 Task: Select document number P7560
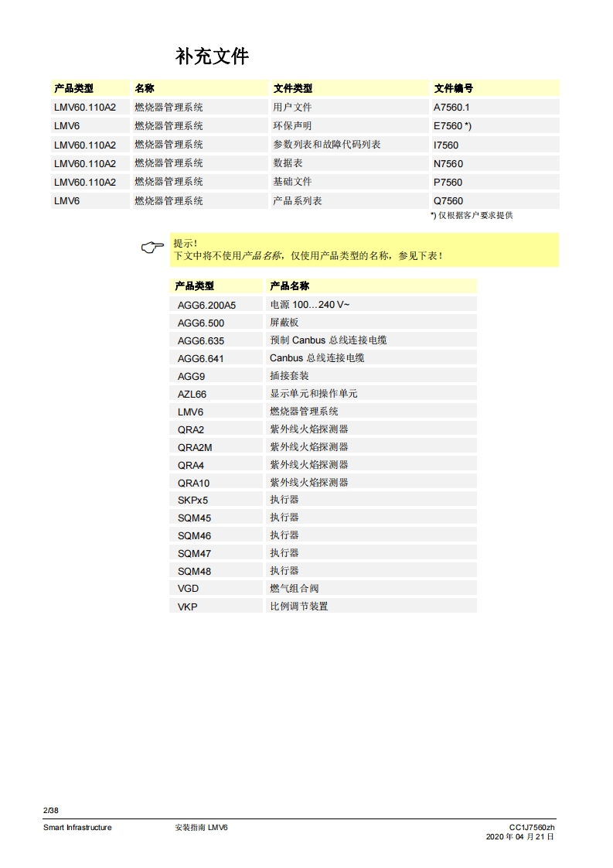tap(448, 182)
